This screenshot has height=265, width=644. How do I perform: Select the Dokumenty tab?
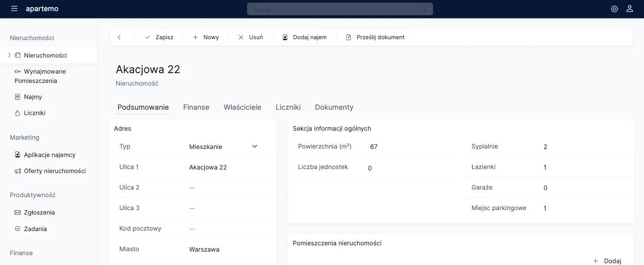coord(334,108)
